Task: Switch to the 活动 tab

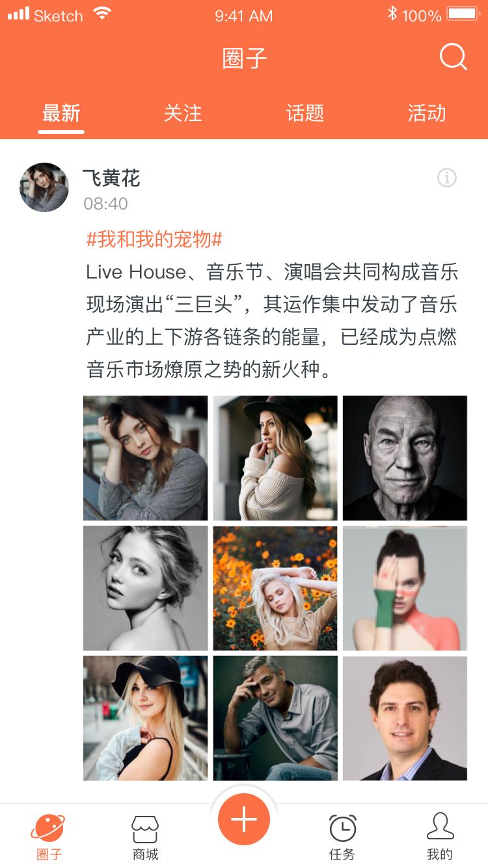Action: click(427, 113)
